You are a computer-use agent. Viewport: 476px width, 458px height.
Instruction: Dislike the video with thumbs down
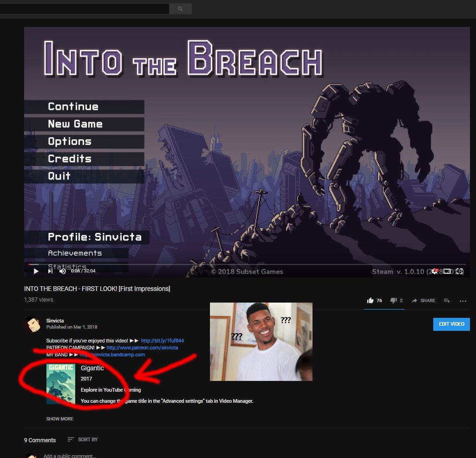(397, 301)
